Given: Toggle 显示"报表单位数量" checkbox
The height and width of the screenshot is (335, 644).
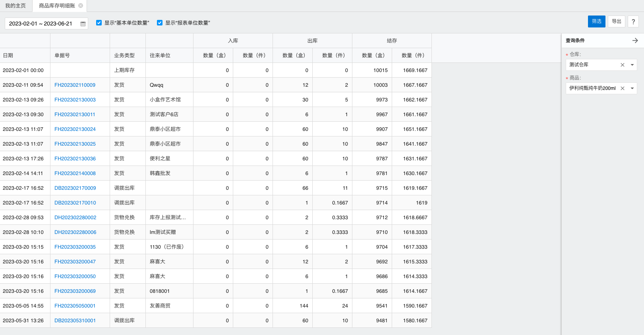Looking at the screenshot, I should coord(160,23).
